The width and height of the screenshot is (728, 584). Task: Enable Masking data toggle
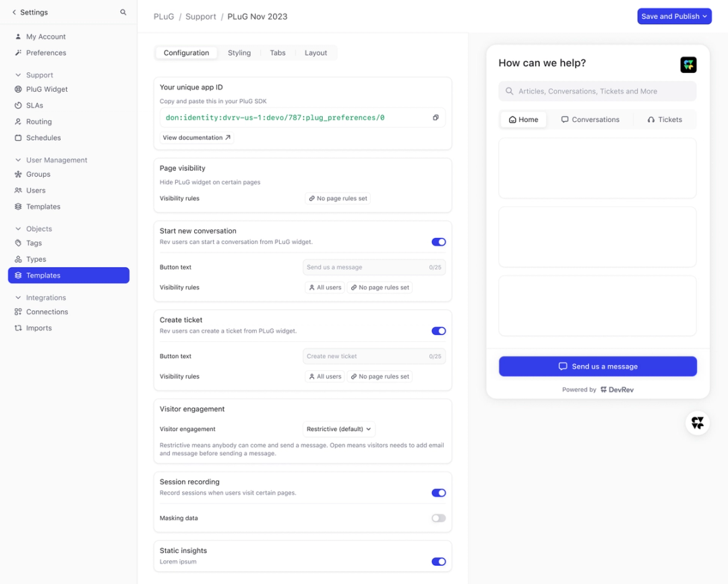pos(438,518)
